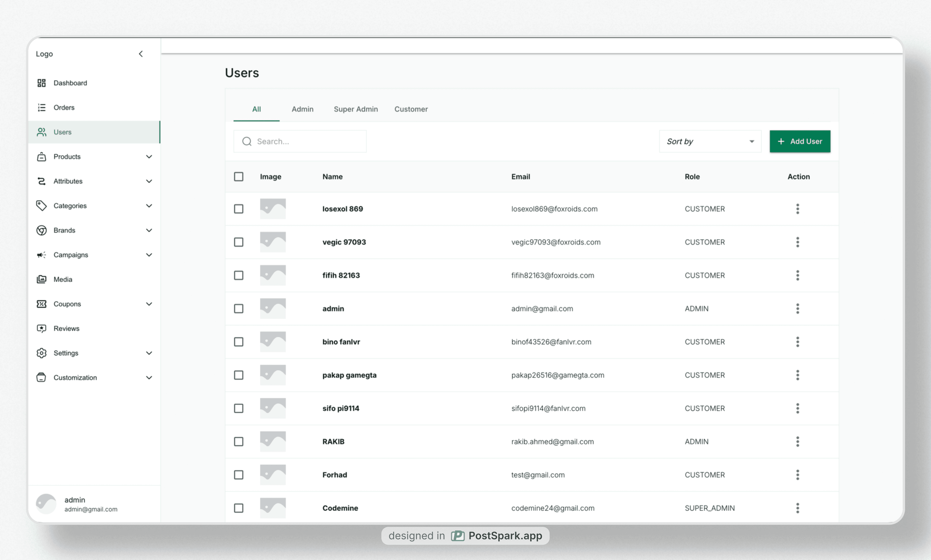This screenshot has width=931, height=560.
Task: Expand the Settings menu chevron
Action: (149, 353)
